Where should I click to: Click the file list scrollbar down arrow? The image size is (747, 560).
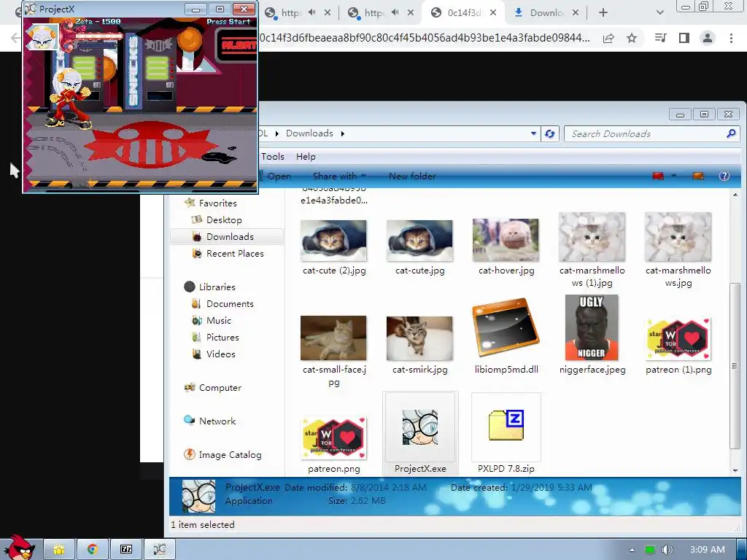click(x=735, y=470)
